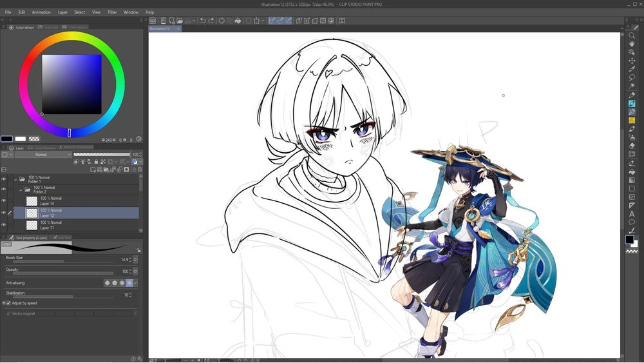Select the Balloon tool
The image size is (644, 363).
click(632, 222)
